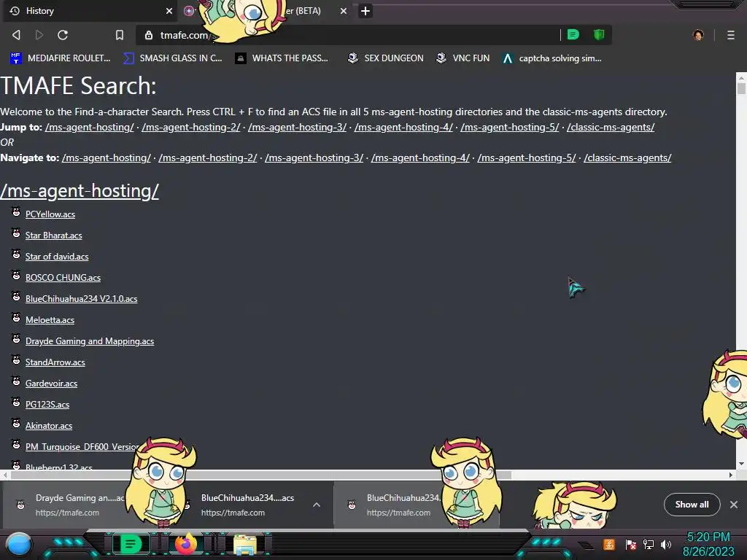Click the horizontal scrollbar right arrow
This screenshot has height=560, width=747.
click(731, 475)
